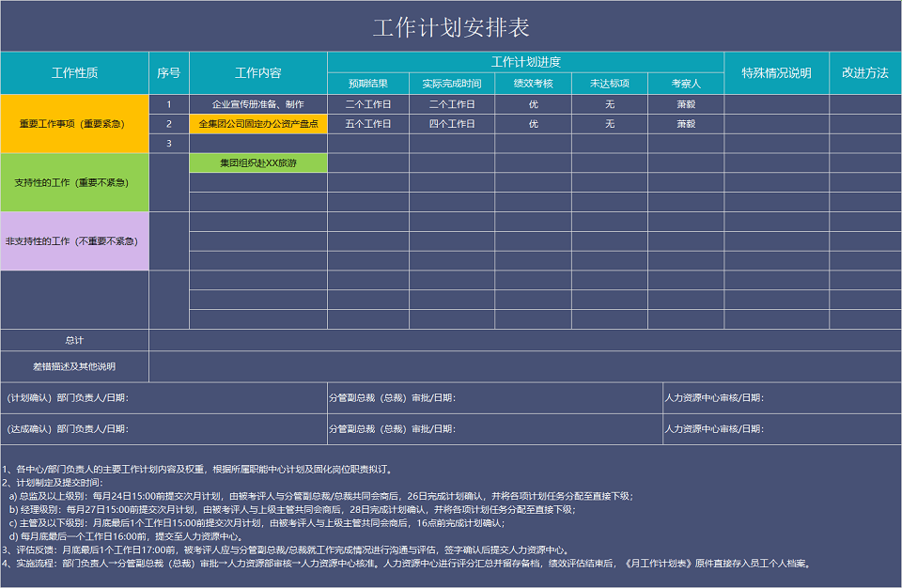The height and width of the screenshot is (588, 902).
Task: Select the 五个工作日 expected result cell
Action: click(x=367, y=124)
